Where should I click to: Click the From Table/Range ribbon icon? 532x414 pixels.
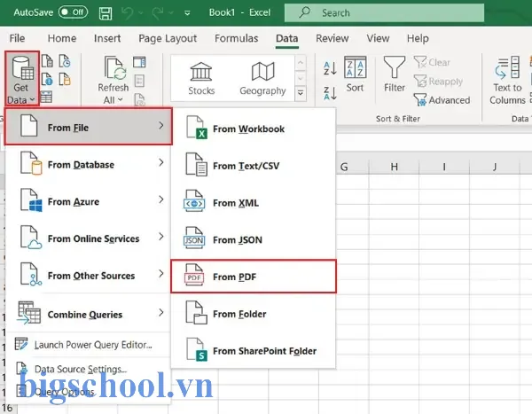(x=46, y=97)
